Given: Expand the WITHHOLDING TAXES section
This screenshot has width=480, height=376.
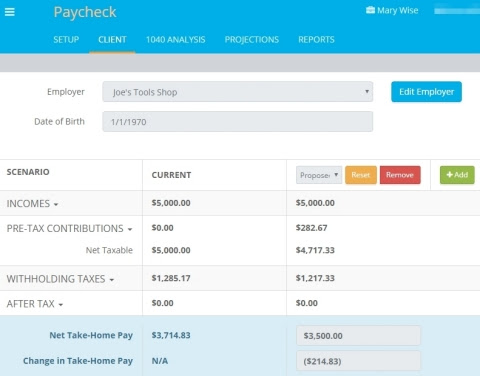Looking at the screenshot, I should pyautogui.click(x=60, y=279).
